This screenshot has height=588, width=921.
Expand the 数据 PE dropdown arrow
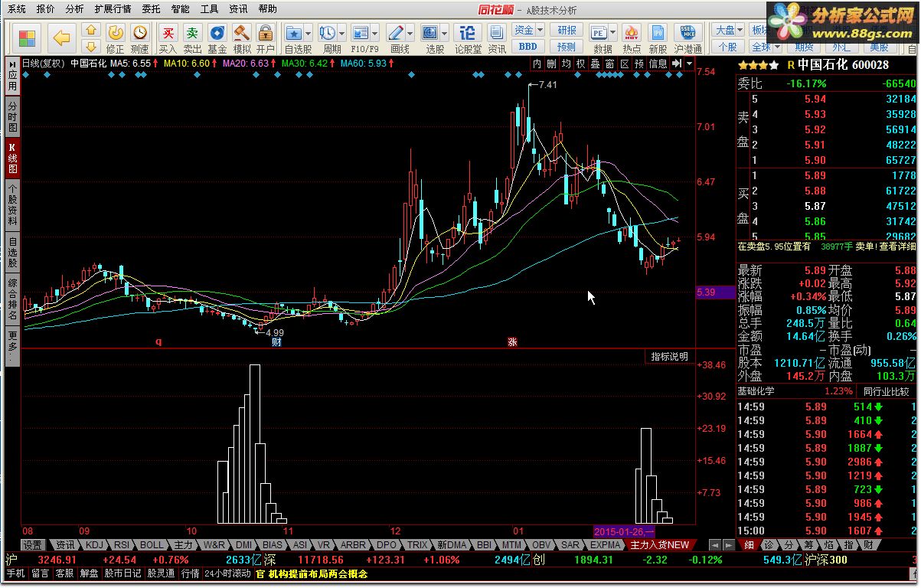pos(614,33)
